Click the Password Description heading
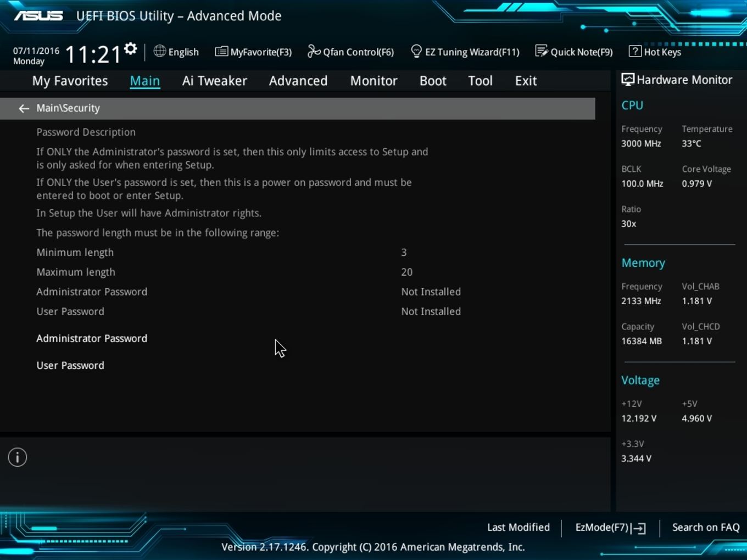Viewport: 747px width, 560px height. (x=86, y=132)
